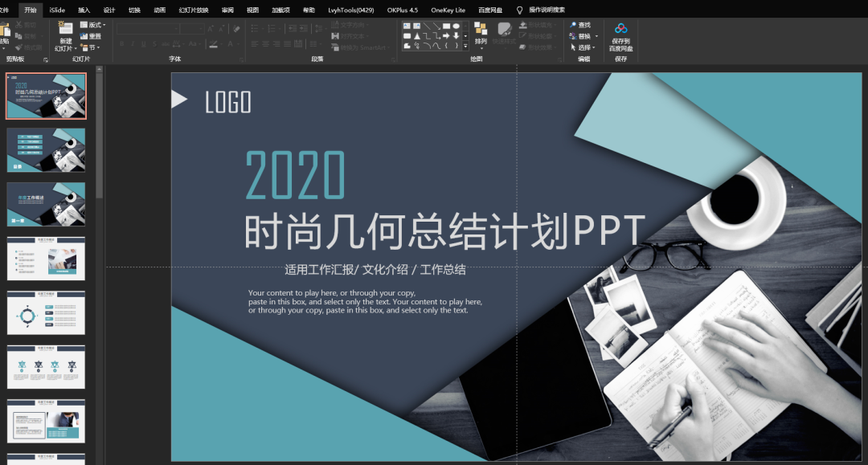Click the slide thumbnail panel scrollbar
The height and width of the screenshot is (465, 868).
pyautogui.click(x=99, y=133)
